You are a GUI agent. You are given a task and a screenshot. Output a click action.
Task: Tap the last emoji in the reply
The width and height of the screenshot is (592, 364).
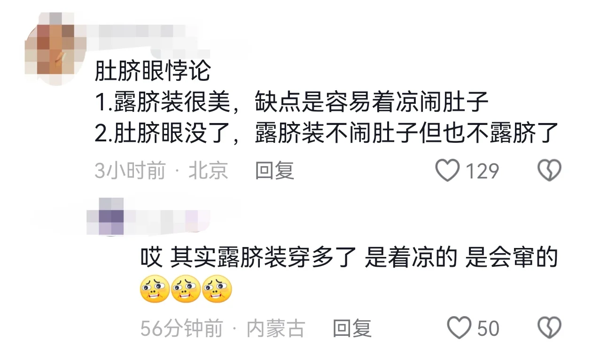(x=217, y=288)
